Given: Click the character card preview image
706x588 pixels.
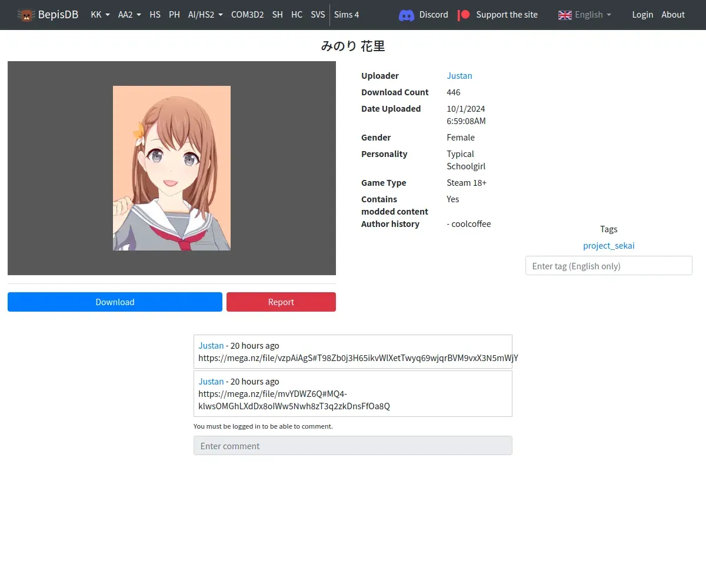Looking at the screenshot, I should pos(172,168).
